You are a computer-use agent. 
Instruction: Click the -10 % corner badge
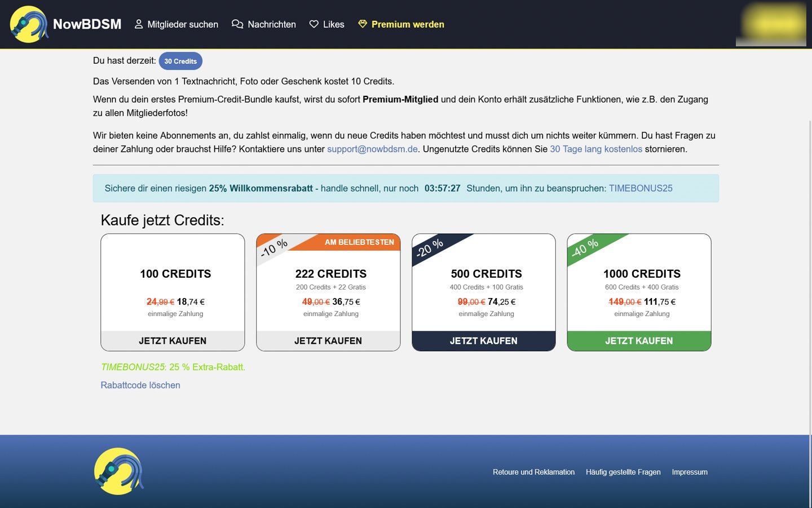click(274, 248)
